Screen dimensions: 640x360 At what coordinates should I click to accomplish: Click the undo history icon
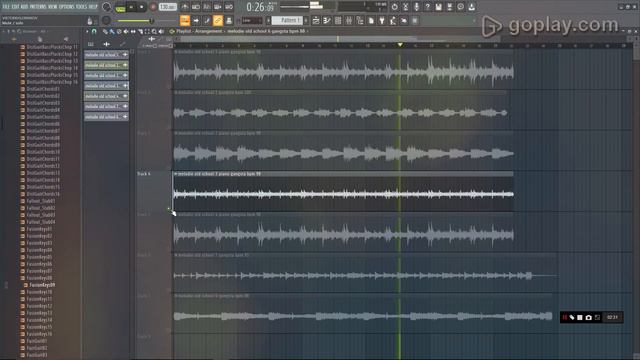[394, 7]
